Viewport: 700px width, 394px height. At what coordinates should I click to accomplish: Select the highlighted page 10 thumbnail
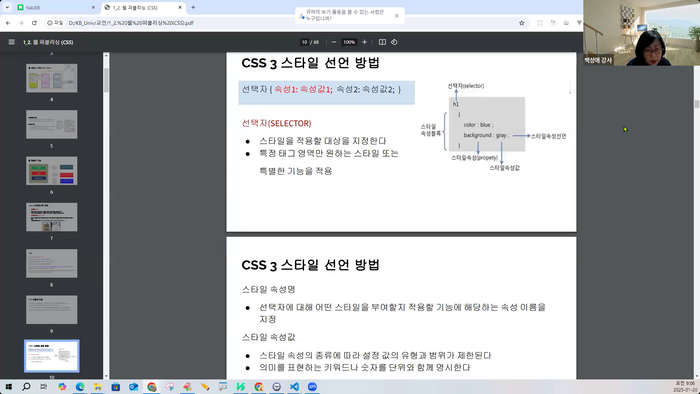pos(51,356)
